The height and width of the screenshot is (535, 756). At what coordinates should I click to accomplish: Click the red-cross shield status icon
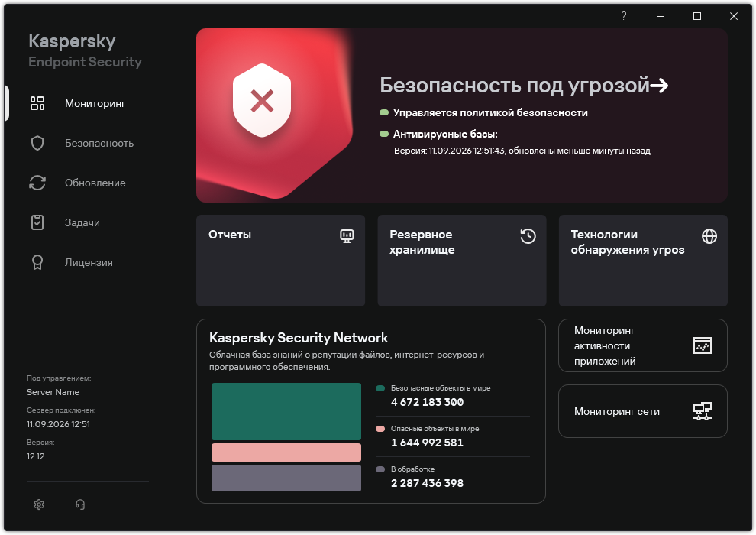click(x=262, y=100)
